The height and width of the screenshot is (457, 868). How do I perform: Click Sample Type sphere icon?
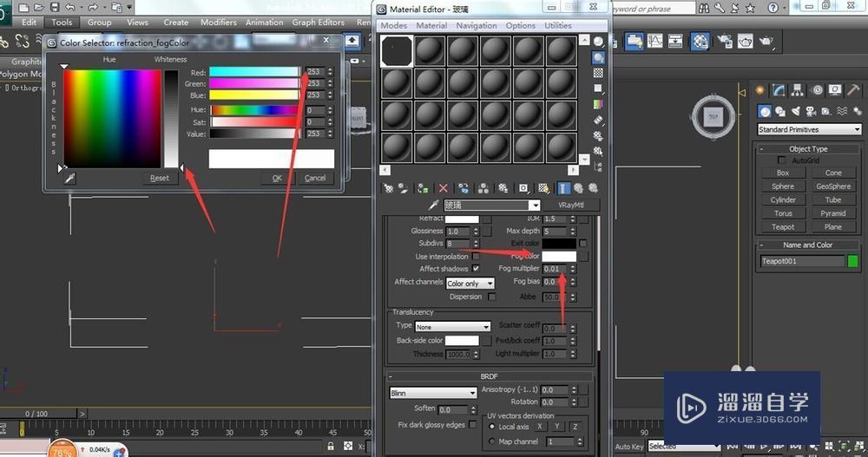pyautogui.click(x=598, y=42)
